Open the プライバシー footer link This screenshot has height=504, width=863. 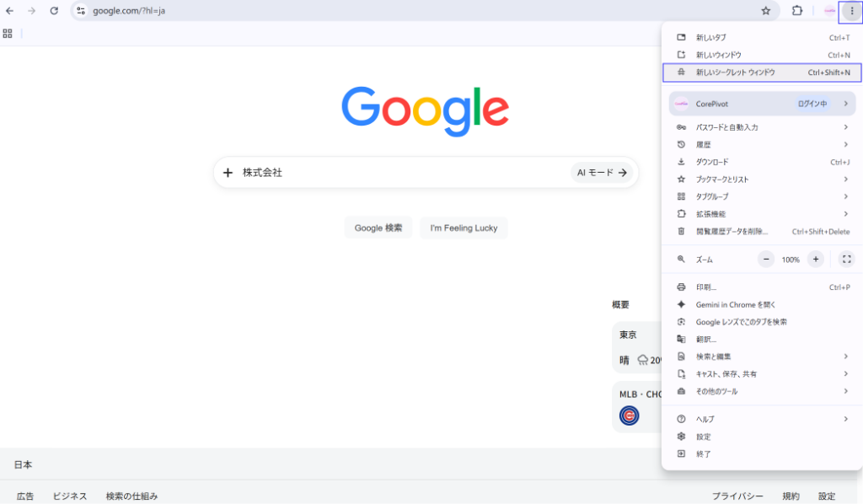(x=737, y=496)
